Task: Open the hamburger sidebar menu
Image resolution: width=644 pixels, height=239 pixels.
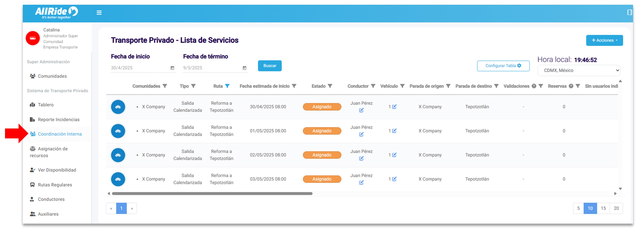Action: click(x=99, y=12)
